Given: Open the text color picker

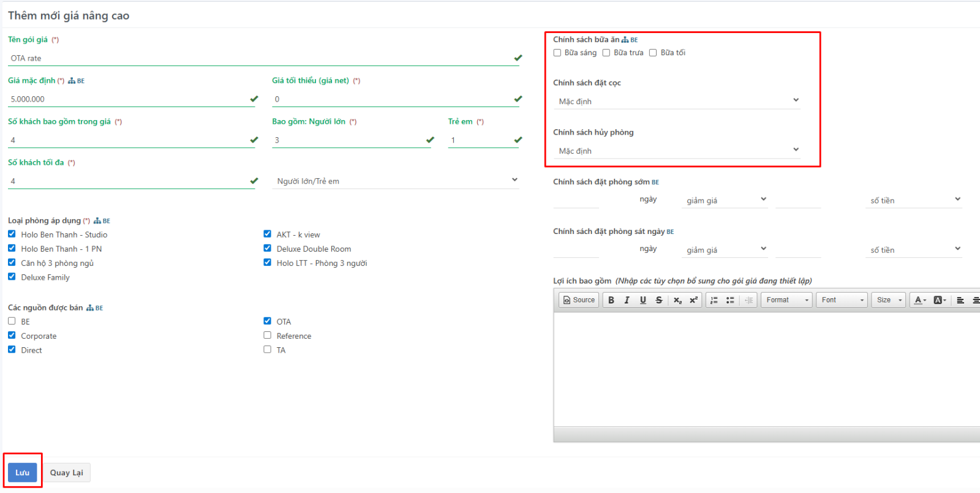Looking at the screenshot, I should (920, 300).
